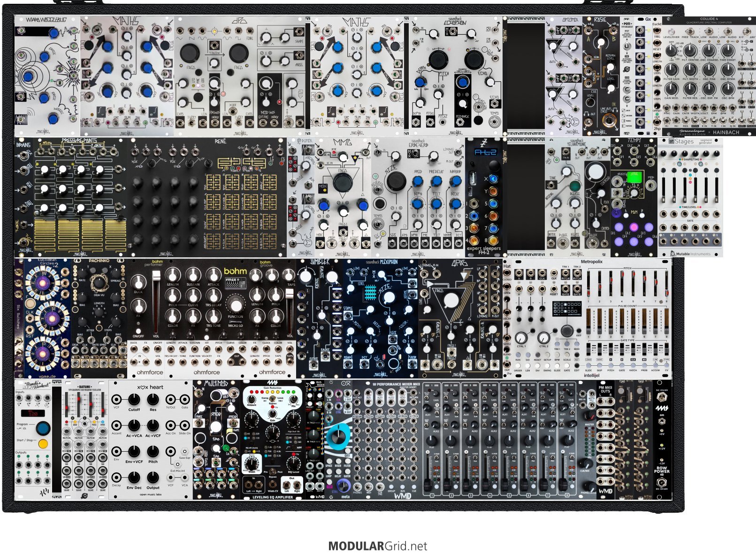Click the Metropolix SCALE button

click(566, 354)
